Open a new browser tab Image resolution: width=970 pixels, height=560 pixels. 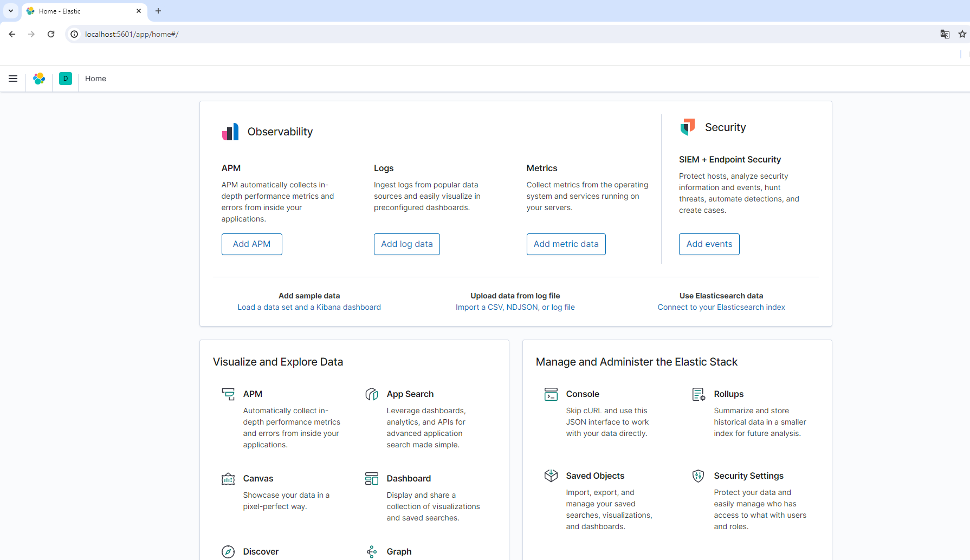click(x=158, y=11)
